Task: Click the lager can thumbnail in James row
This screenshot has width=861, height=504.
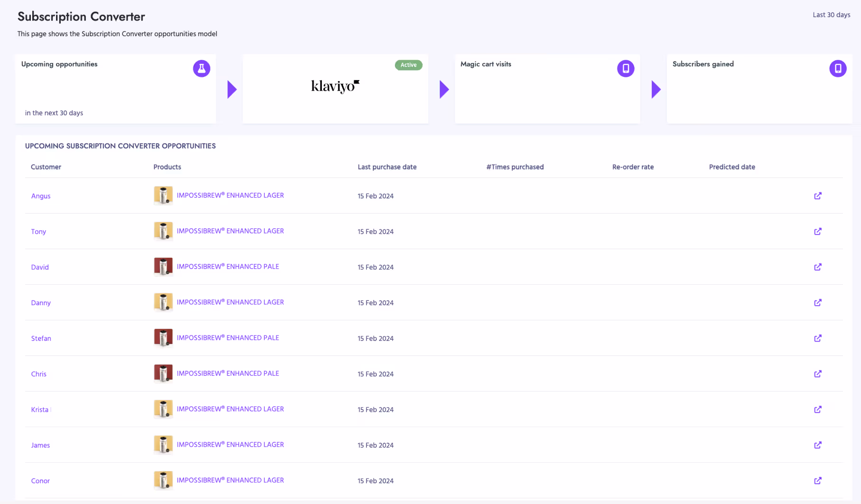Action: 163,445
